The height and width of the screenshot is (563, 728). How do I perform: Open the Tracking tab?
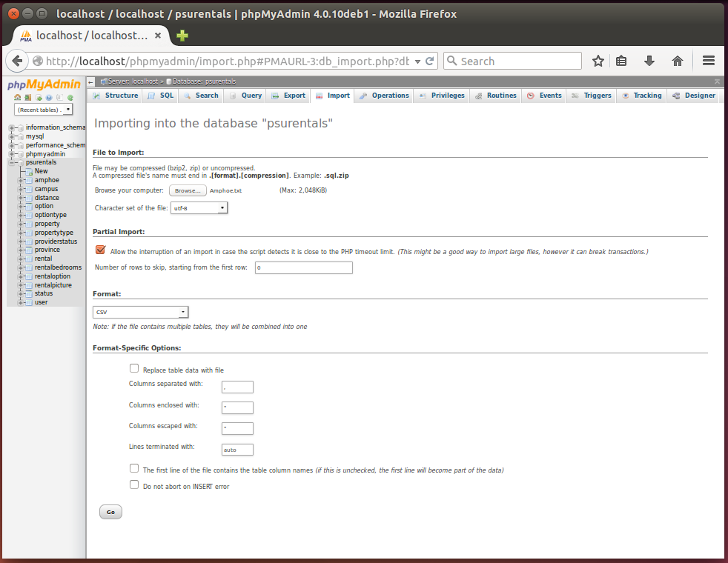tap(642, 96)
